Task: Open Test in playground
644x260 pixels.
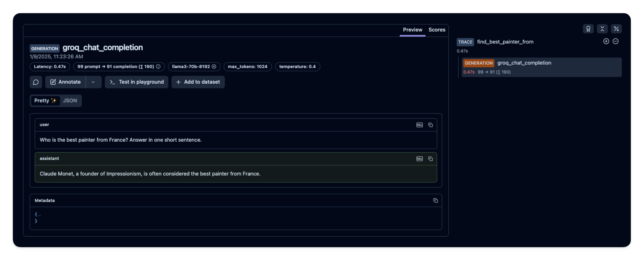Action: [136, 82]
